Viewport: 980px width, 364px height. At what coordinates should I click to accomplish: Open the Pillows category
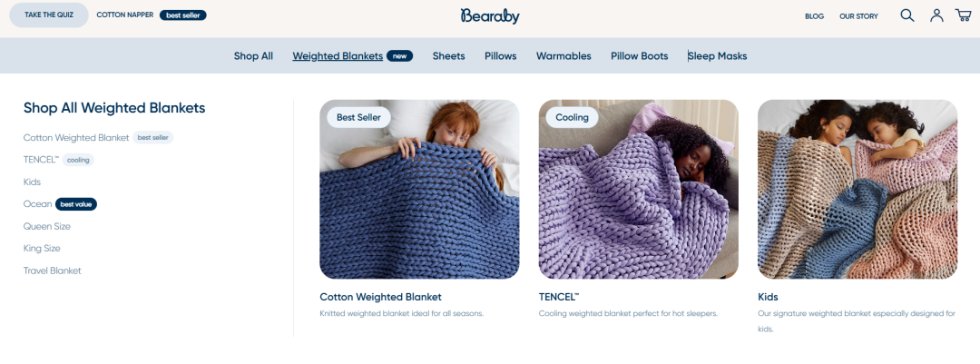(501, 55)
